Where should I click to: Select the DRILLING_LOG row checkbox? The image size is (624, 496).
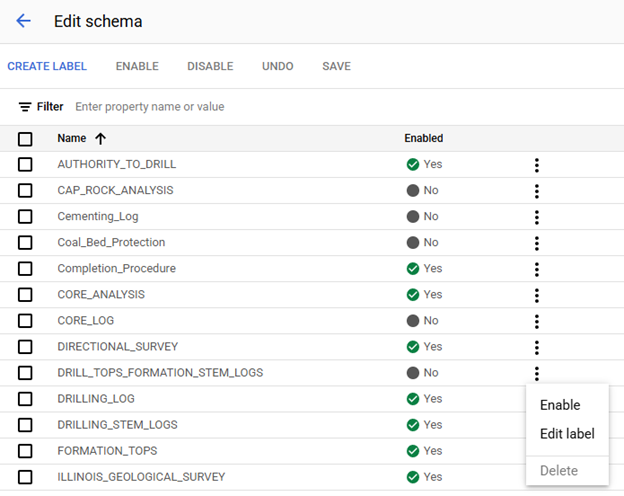click(x=25, y=399)
